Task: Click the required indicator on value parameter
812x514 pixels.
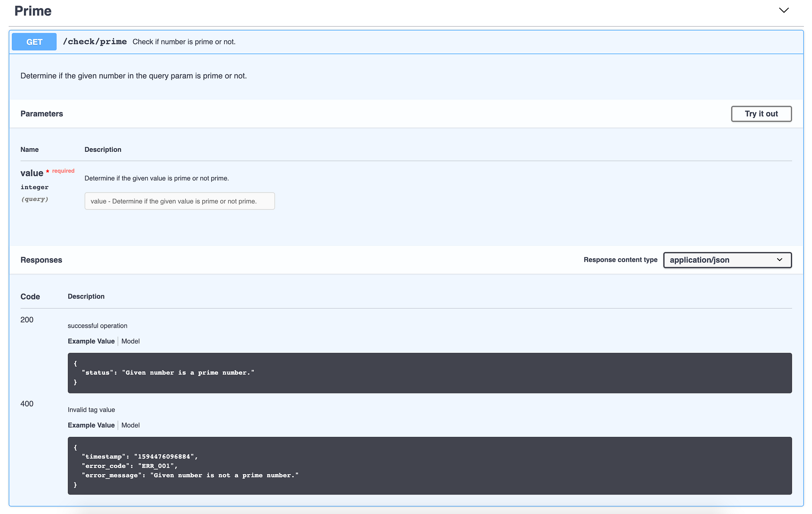Action: 63,171
